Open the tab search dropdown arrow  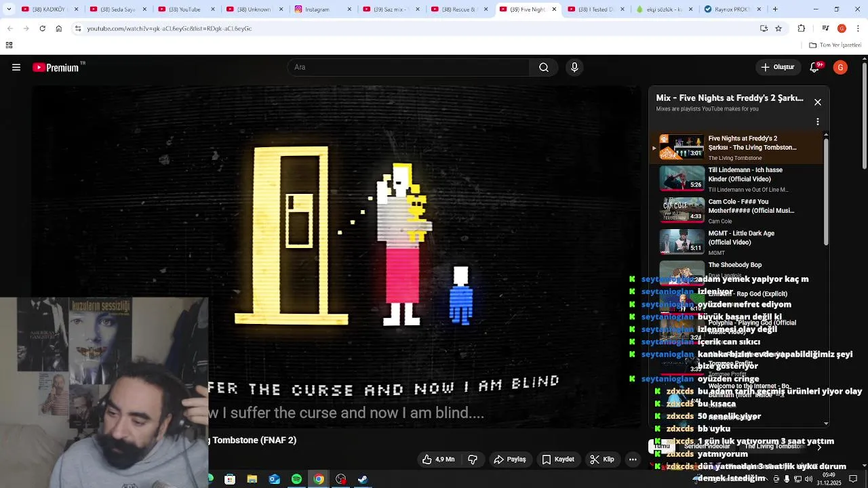pyautogui.click(x=9, y=9)
